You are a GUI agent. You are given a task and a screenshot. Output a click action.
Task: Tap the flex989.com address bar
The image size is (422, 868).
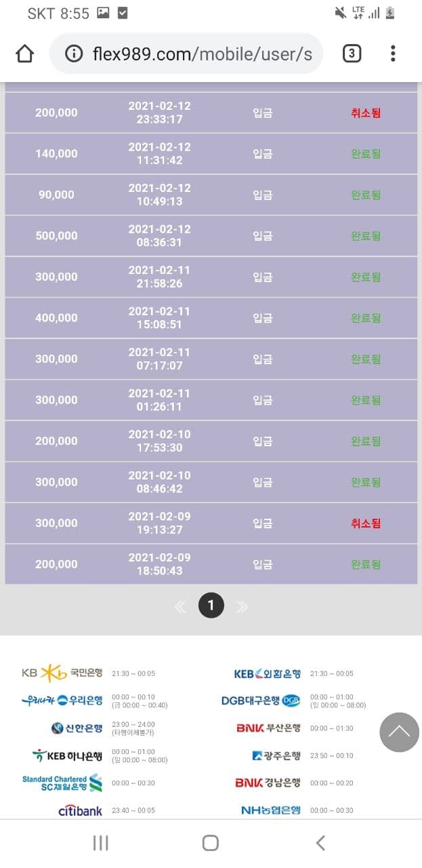(201, 54)
